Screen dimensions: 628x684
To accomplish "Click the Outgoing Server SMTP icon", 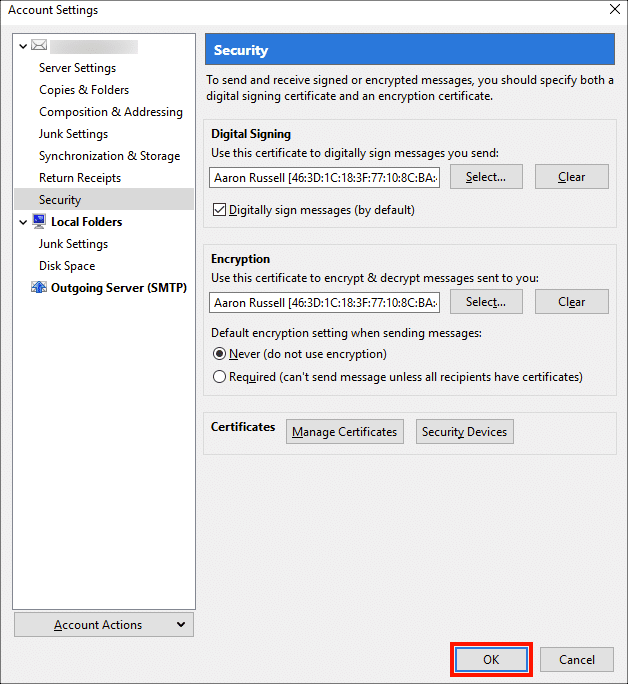I will click(39, 288).
